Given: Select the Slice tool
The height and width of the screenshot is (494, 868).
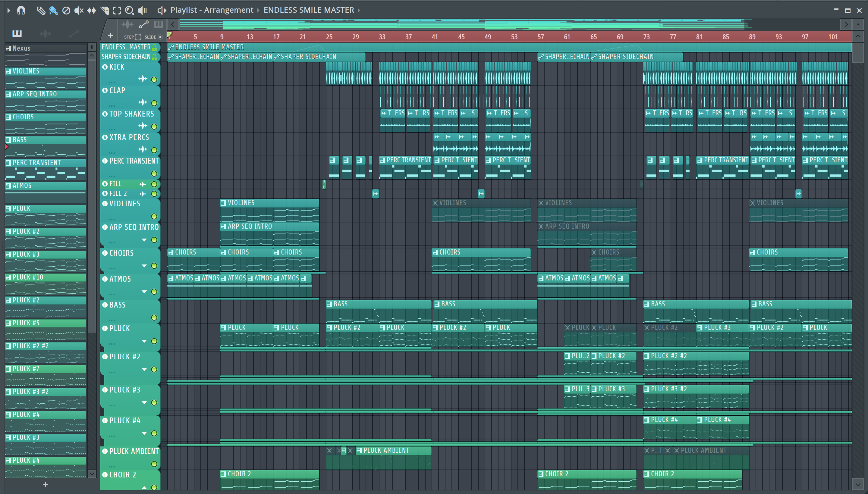Looking at the screenshot, I should click(105, 11).
